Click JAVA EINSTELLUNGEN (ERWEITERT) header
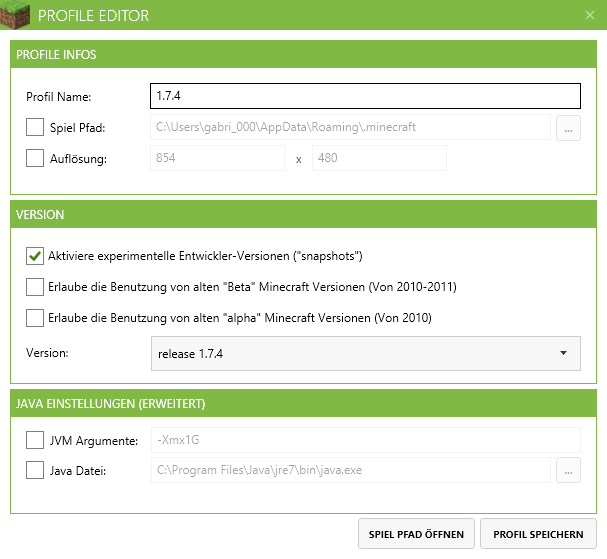607x559 pixels. point(304,403)
